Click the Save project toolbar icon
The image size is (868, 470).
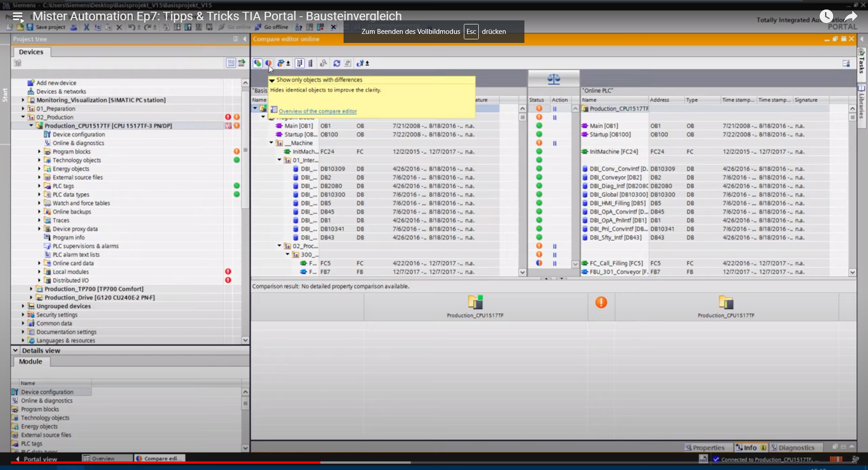pos(30,27)
